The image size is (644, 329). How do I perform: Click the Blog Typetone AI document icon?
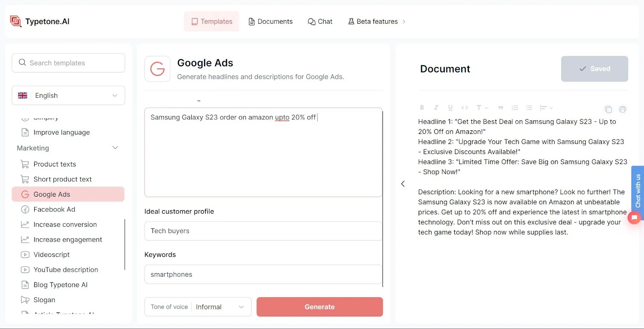point(25,285)
